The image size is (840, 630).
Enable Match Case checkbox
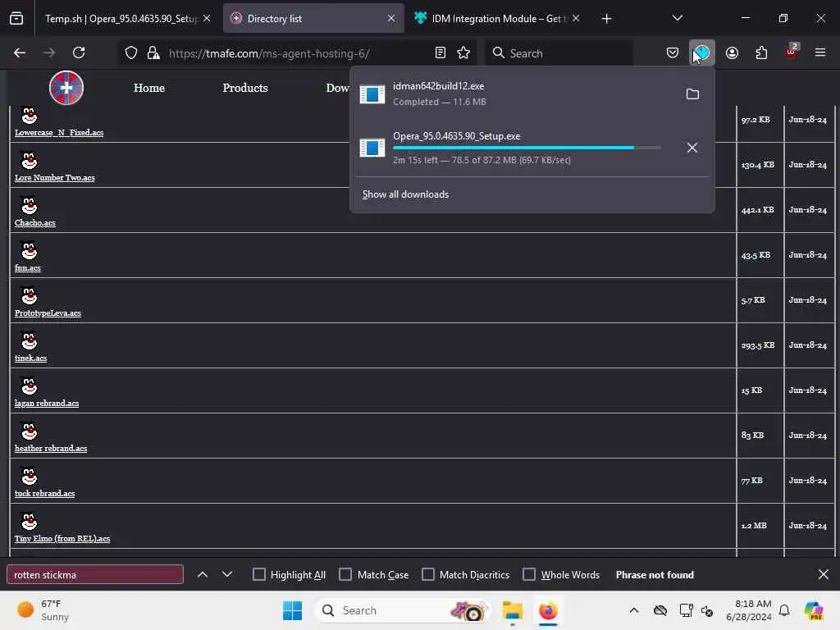(345, 574)
